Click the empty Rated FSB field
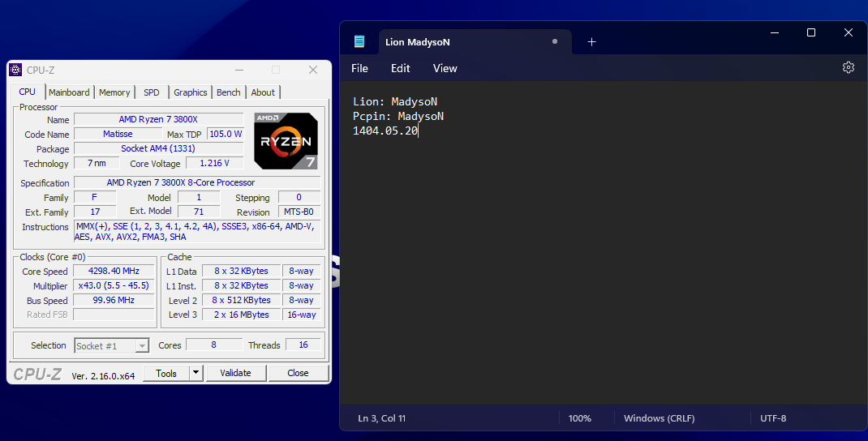This screenshot has width=868, height=441. [x=114, y=315]
